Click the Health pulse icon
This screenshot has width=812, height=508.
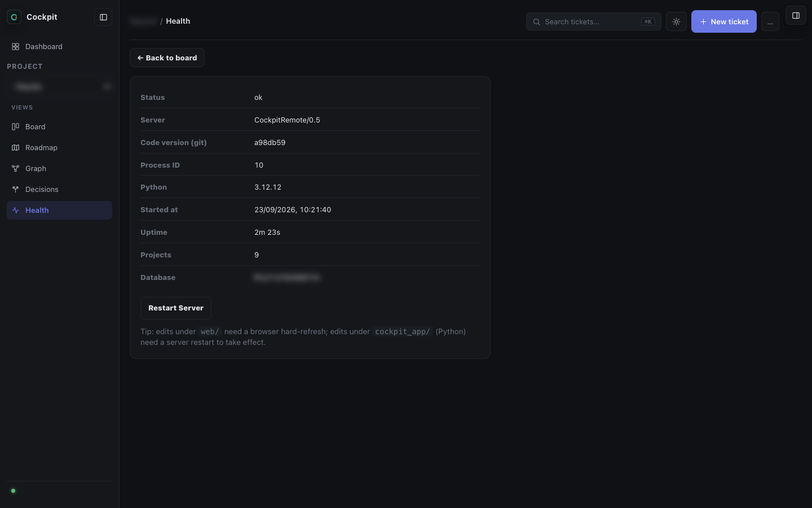(x=15, y=210)
